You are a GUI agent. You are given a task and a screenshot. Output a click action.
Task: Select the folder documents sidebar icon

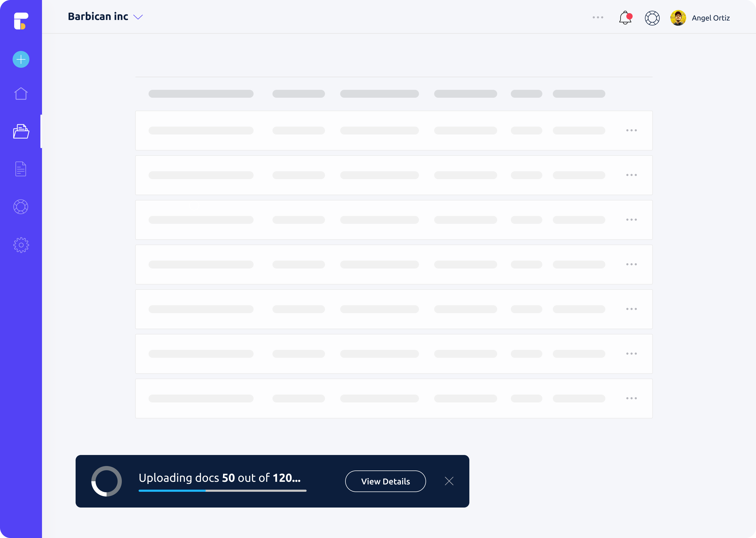(21, 132)
